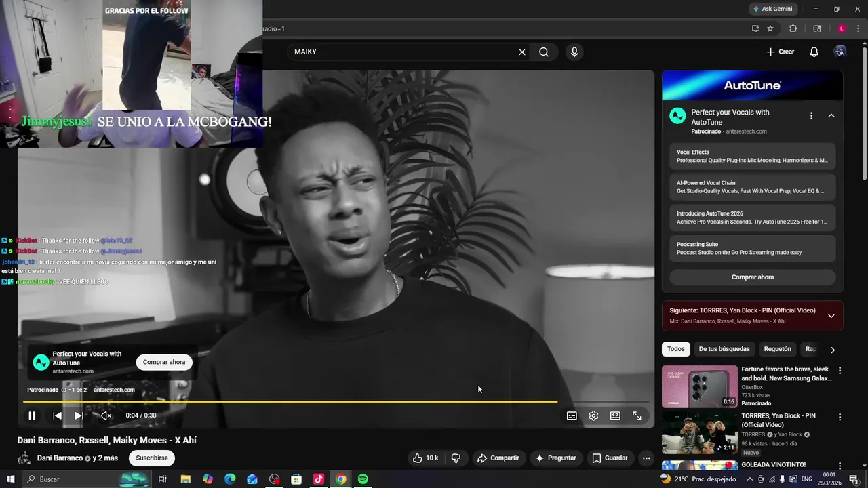Open options for TORRRES PIN video
The image size is (868, 488).
click(840, 417)
